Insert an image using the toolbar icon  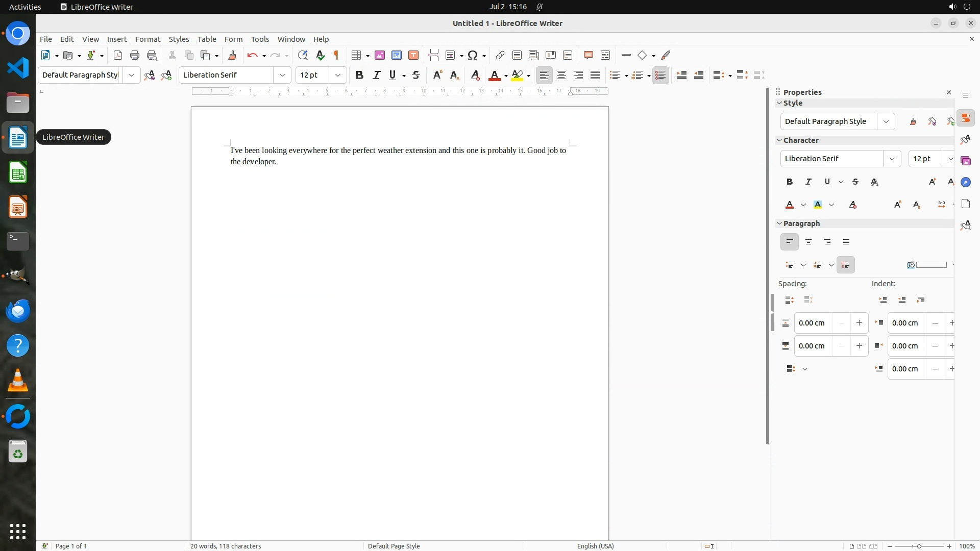(x=380, y=55)
